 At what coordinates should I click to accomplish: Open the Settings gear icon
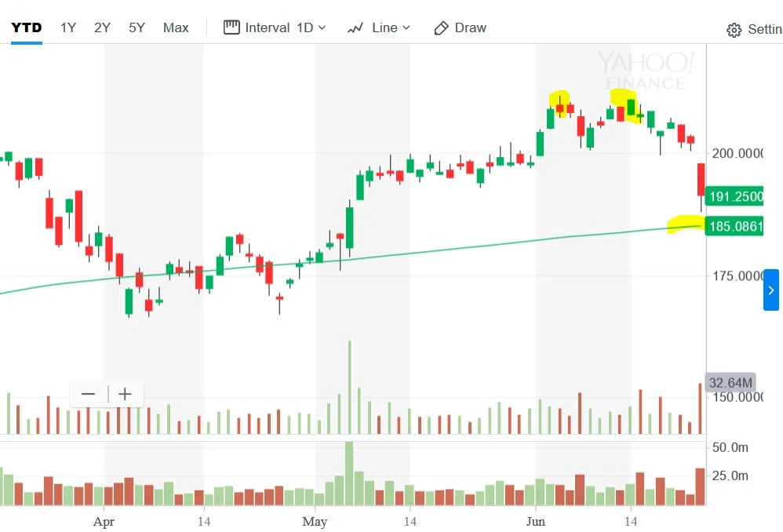[x=734, y=30]
